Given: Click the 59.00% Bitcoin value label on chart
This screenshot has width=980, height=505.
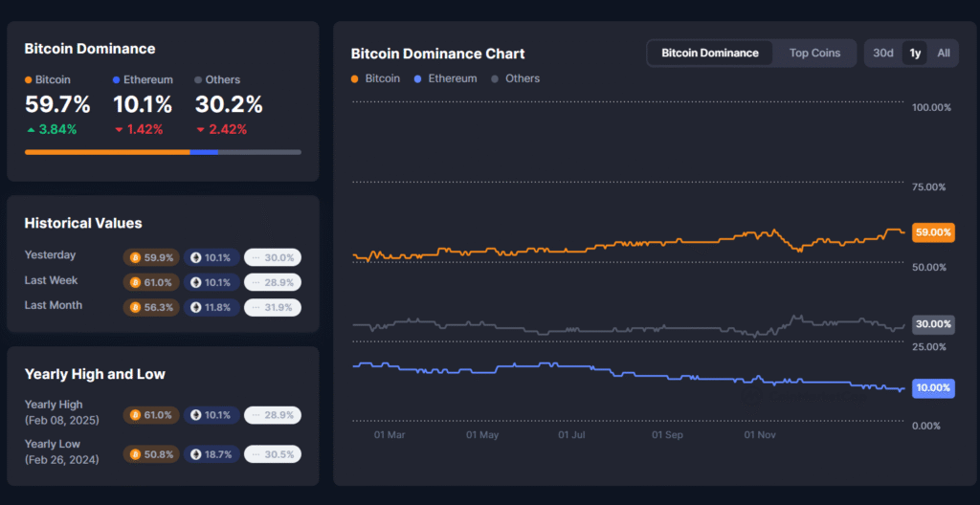Looking at the screenshot, I should click(x=933, y=232).
